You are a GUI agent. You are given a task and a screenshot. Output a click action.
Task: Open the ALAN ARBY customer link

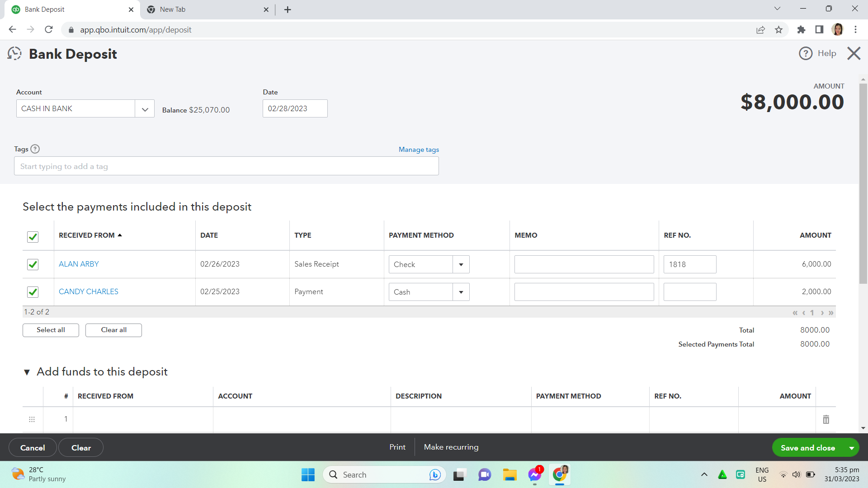click(79, 264)
